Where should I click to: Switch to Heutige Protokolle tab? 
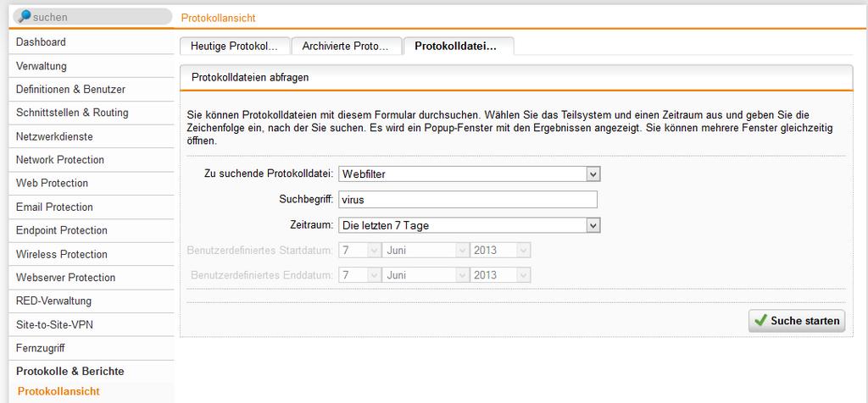(234, 47)
